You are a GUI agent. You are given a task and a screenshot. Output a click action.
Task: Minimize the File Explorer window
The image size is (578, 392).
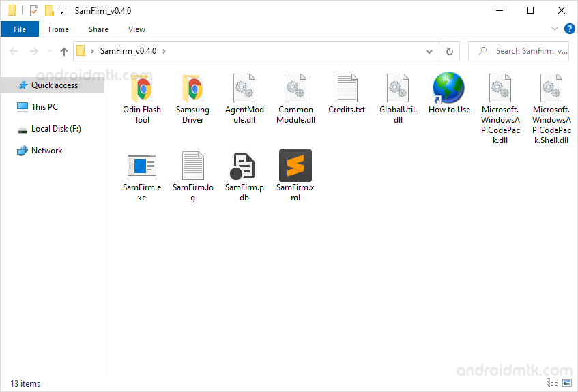[500, 10]
